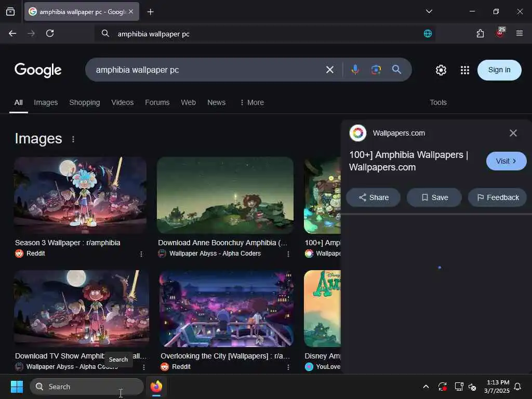Click the Season 3 Wallpaper : r/amphibia title
Image resolution: width=532 pixels, height=399 pixels.
[68, 243]
